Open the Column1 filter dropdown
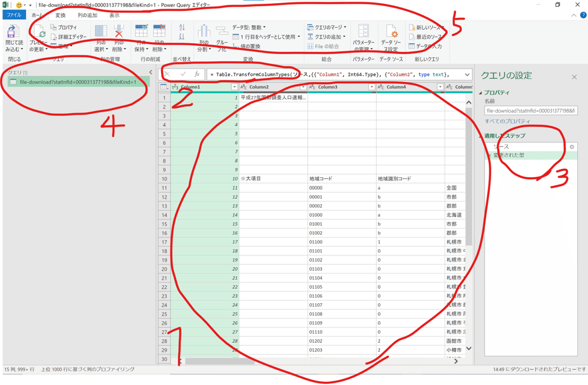588x385 pixels. [x=234, y=87]
